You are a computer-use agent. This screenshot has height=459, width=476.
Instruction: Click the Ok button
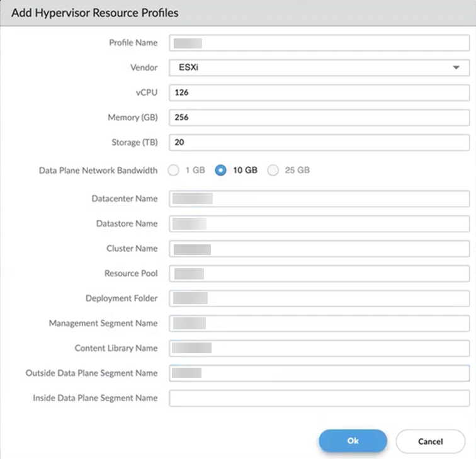pyautogui.click(x=353, y=441)
